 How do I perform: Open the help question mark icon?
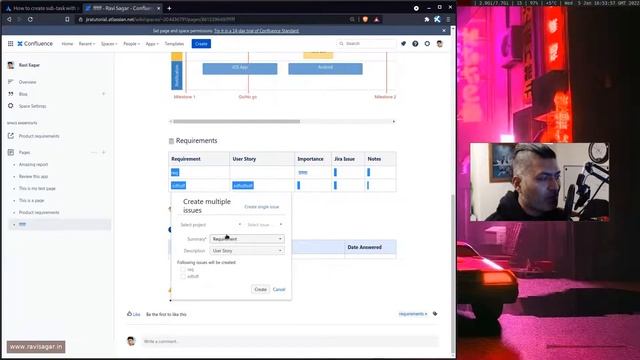[x=415, y=44]
